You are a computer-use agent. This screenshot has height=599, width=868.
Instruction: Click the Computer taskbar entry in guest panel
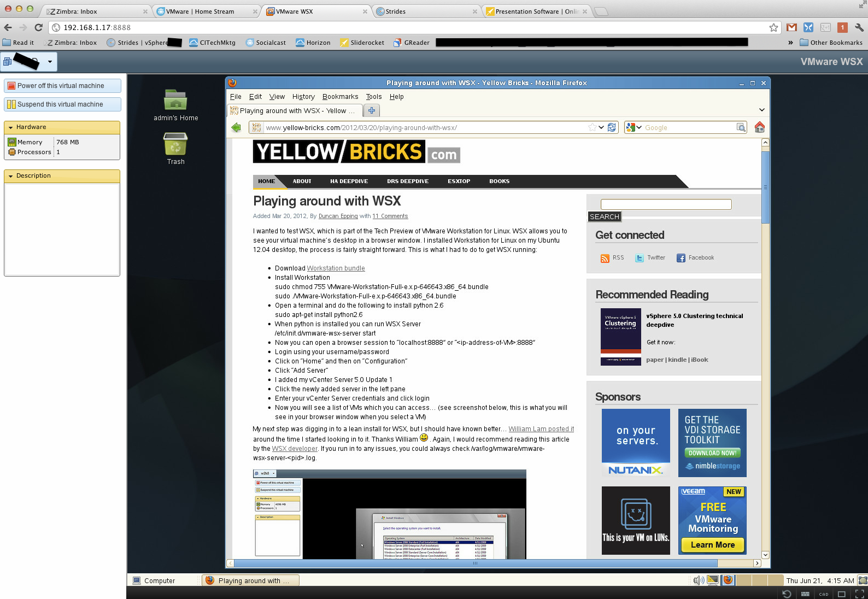coord(155,580)
